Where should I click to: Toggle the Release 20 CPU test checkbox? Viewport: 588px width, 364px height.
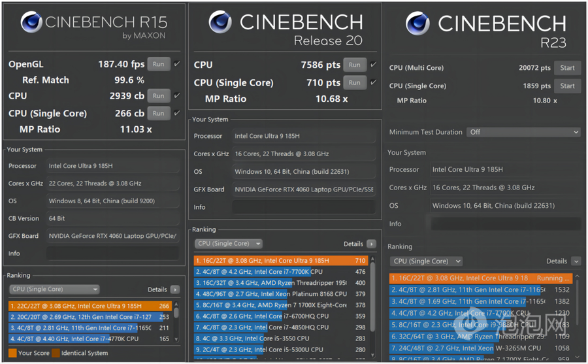[x=372, y=65]
